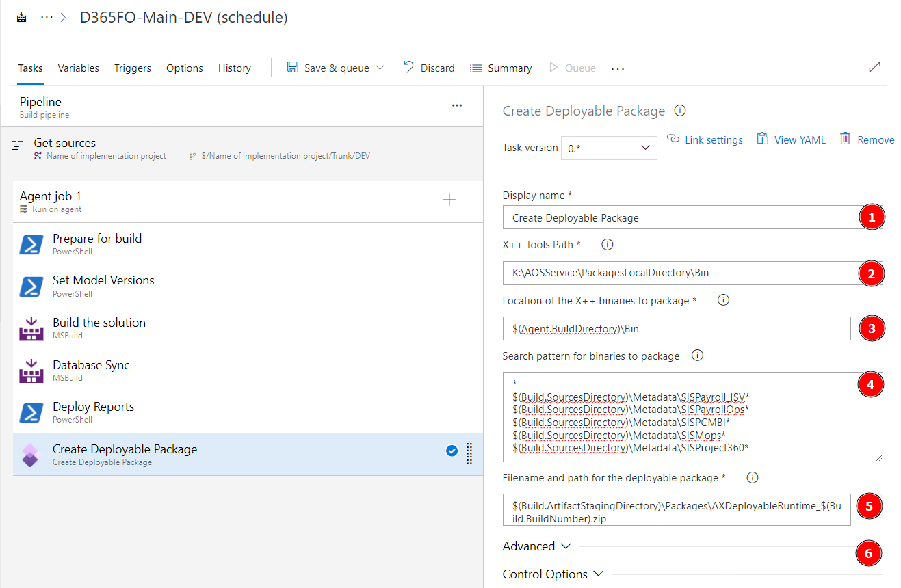Click the fullscreen expand arrow
901x588 pixels.
click(x=874, y=67)
